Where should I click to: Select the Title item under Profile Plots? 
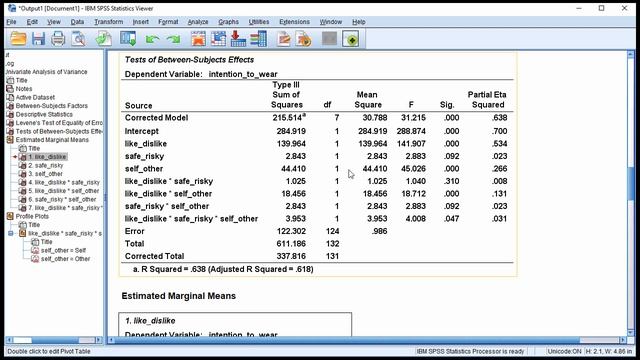pyautogui.click(x=34, y=225)
